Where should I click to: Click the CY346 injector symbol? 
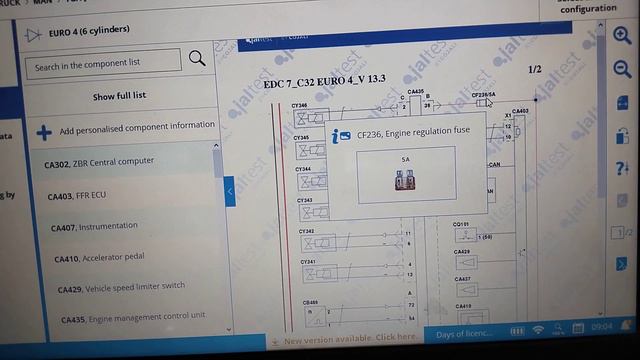coord(311,118)
